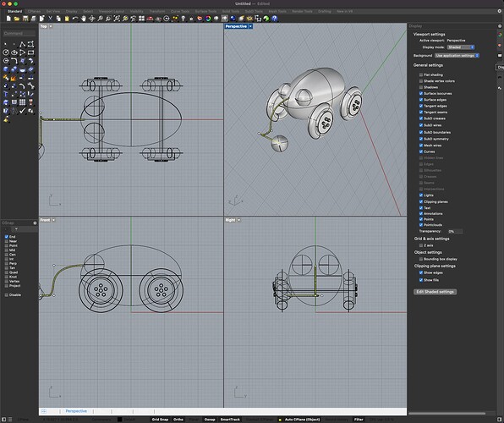Viewport: 504px width, 423px height.
Task: Click the Zoom Extents icon
Action: pyautogui.click(x=117, y=19)
